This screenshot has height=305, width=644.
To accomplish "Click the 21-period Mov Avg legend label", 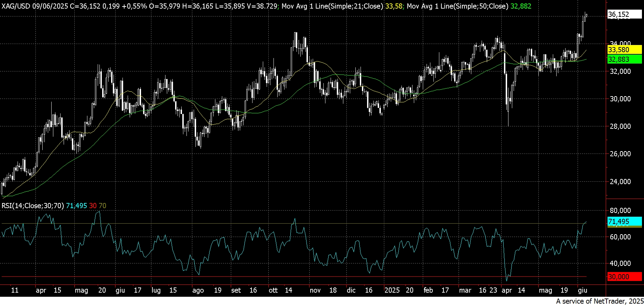I will 332,6.
